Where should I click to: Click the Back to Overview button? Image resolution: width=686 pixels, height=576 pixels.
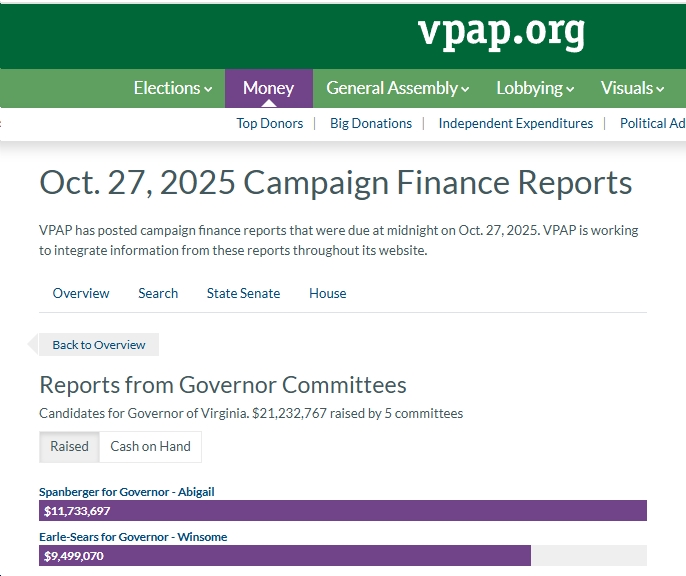(98, 345)
